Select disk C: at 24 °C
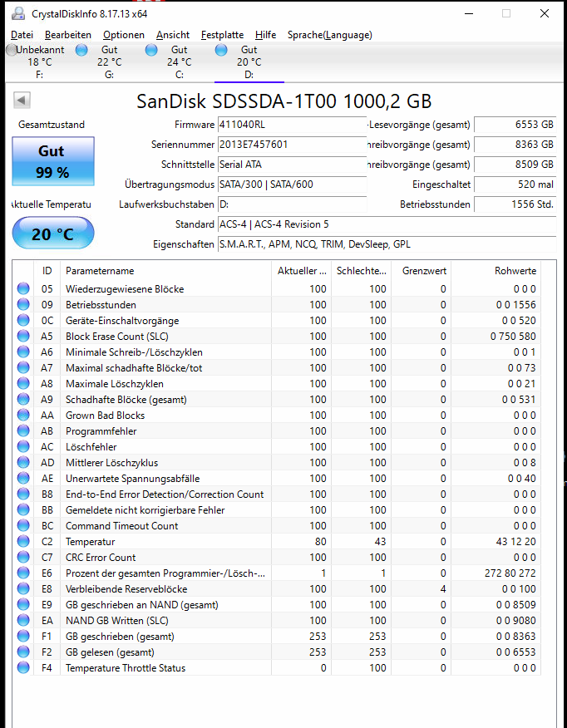The image size is (567, 728). (x=179, y=62)
